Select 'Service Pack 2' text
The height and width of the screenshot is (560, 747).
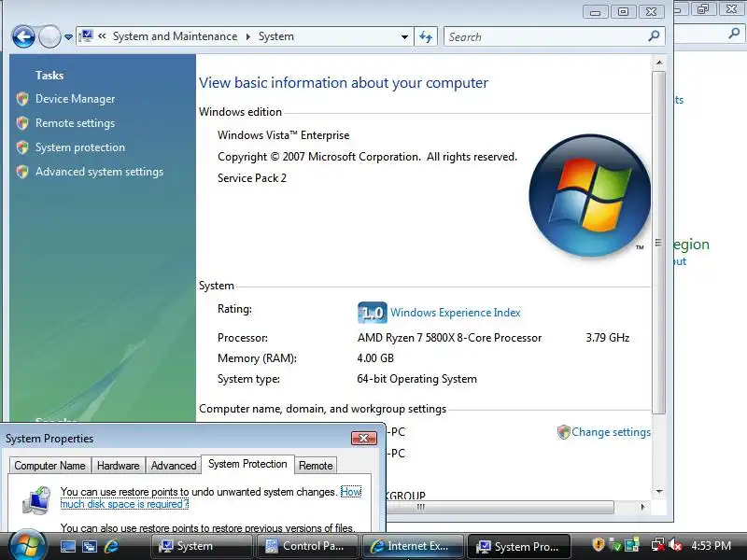[x=252, y=178]
